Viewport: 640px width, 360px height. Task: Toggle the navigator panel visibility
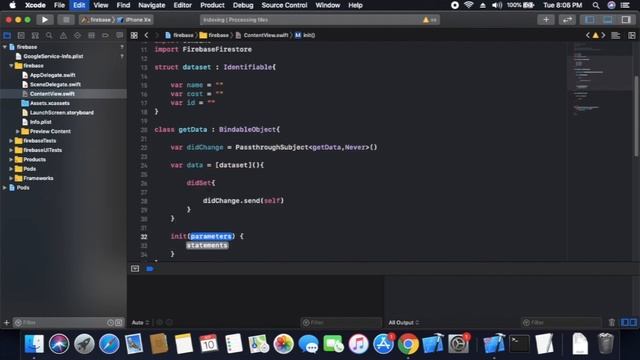tap(589, 20)
